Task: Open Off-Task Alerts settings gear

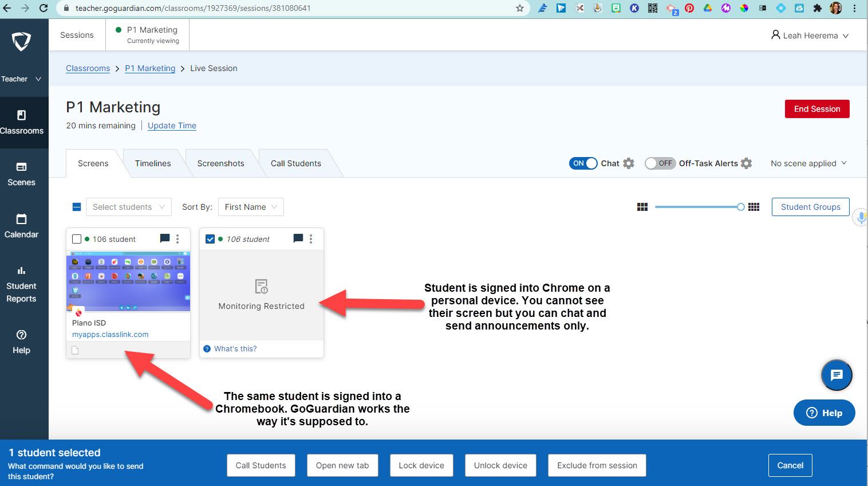Action: [x=746, y=163]
